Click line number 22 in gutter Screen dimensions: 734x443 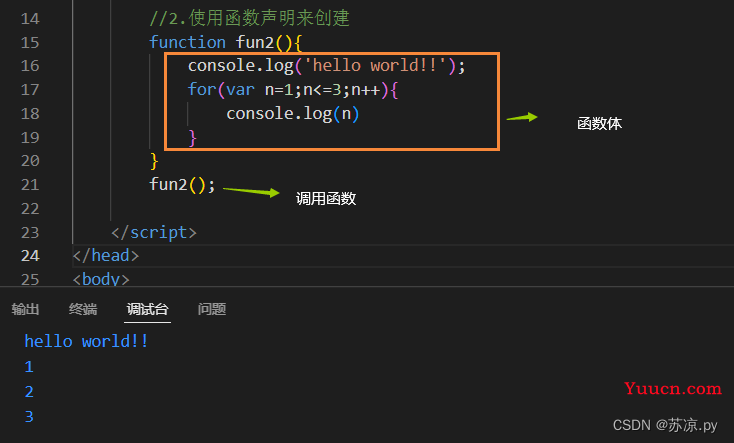pos(30,208)
